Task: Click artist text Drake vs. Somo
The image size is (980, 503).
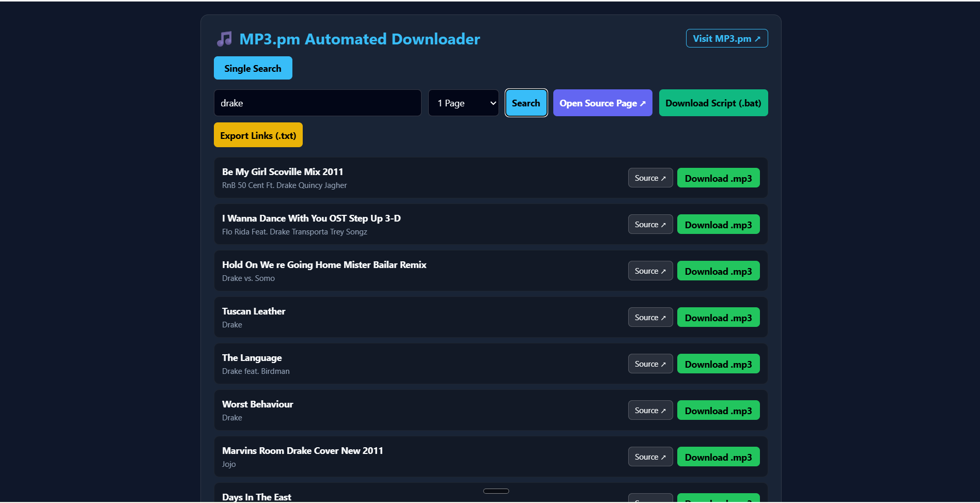Action: (x=248, y=278)
